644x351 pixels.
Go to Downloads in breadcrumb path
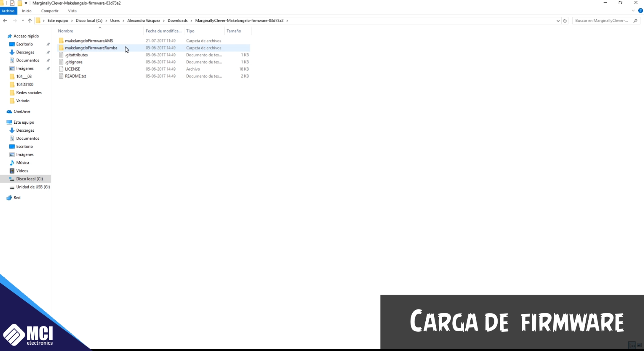[x=178, y=21]
